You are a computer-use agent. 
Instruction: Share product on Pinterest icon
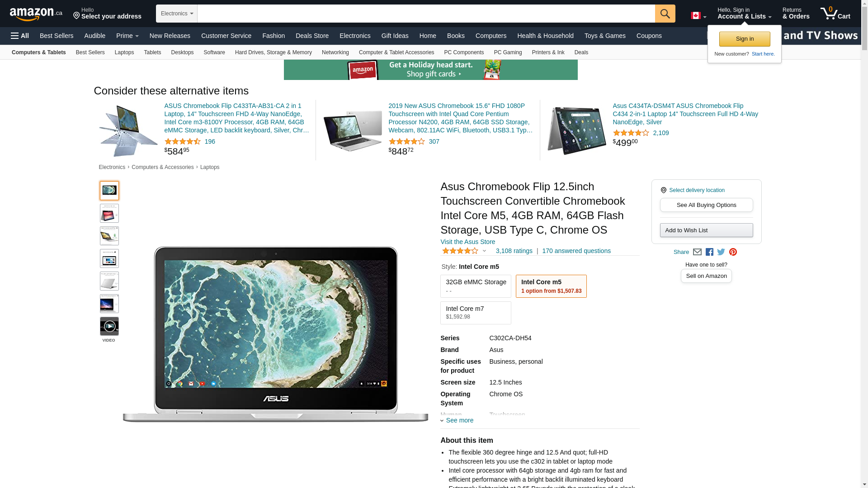(x=733, y=252)
